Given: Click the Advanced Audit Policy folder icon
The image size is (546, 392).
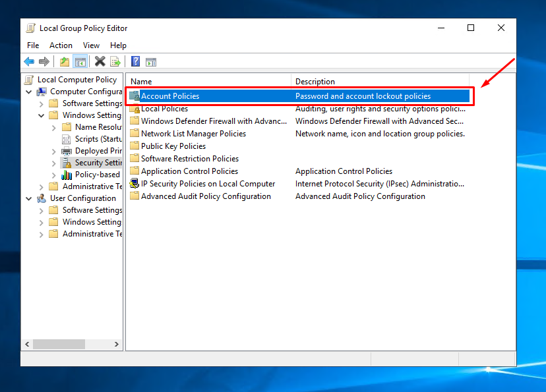Looking at the screenshot, I should coord(135,196).
